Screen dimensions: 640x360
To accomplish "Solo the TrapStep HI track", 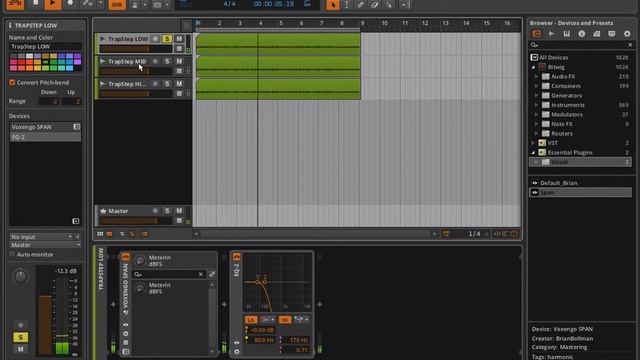I will 167,84.
